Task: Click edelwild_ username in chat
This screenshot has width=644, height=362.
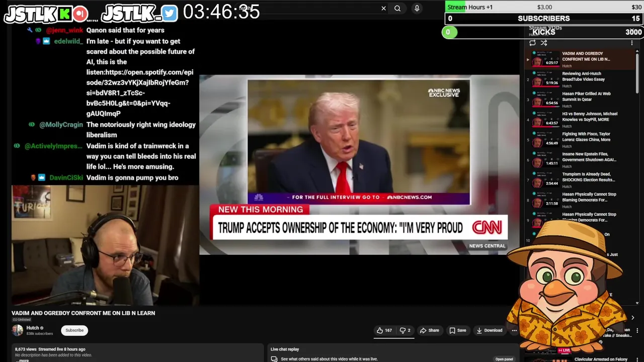Action: point(68,41)
